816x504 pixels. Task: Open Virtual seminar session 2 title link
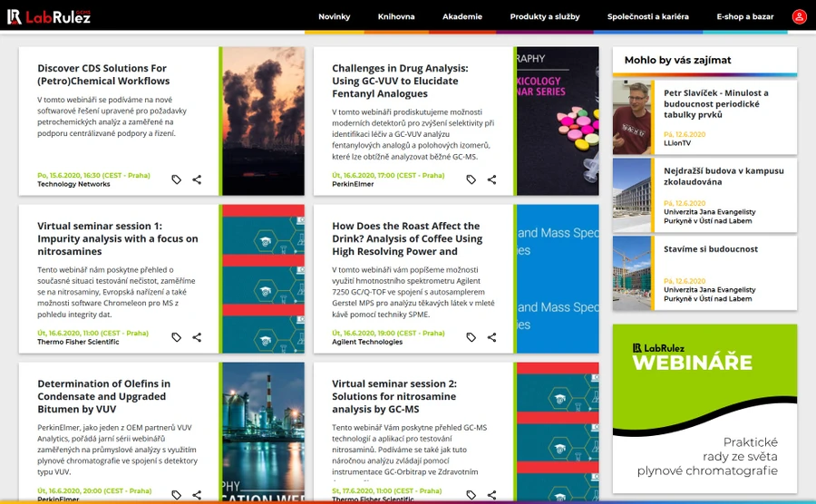click(x=394, y=396)
